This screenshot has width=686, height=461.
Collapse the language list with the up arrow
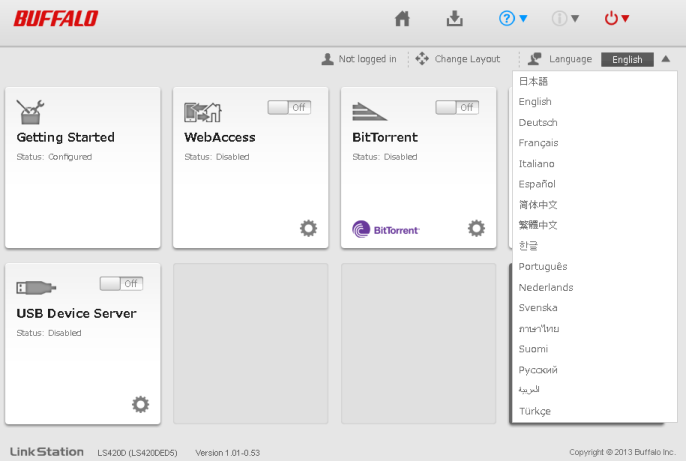pos(665,59)
